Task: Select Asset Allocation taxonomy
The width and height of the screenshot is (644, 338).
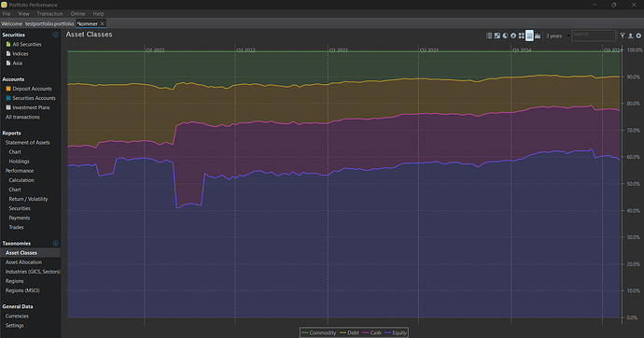Action: pyautogui.click(x=23, y=262)
